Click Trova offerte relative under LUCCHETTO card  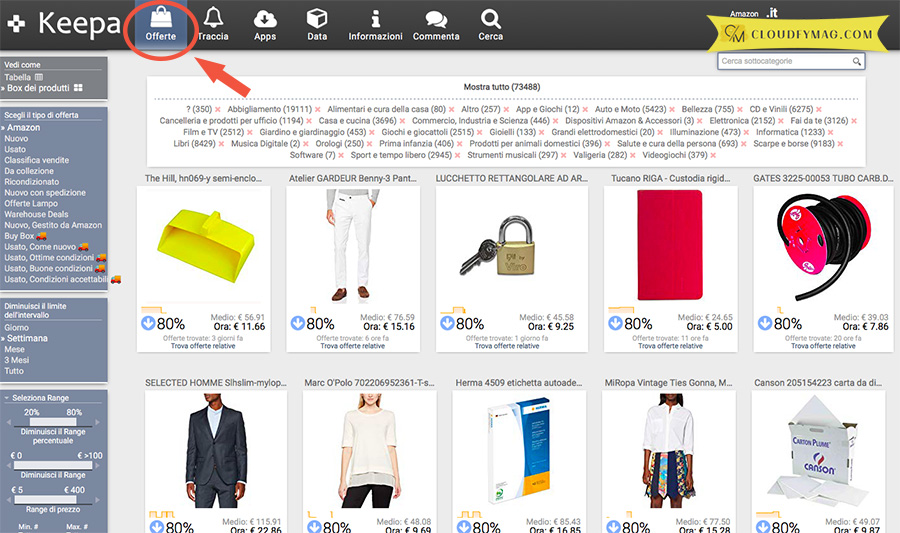coord(507,346)
